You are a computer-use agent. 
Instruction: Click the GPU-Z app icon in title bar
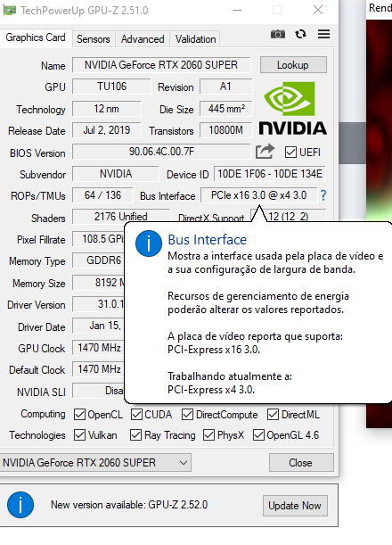(x=9, y=11)
